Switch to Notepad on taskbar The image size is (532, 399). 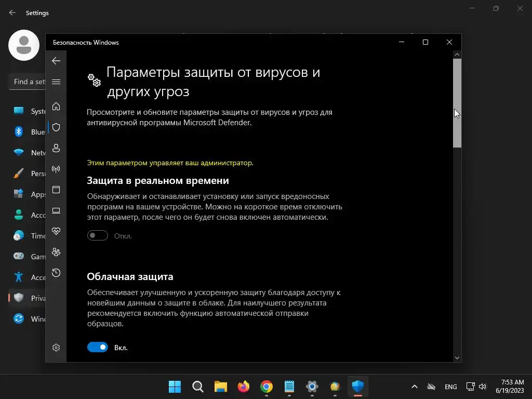[x=289, y=387]
